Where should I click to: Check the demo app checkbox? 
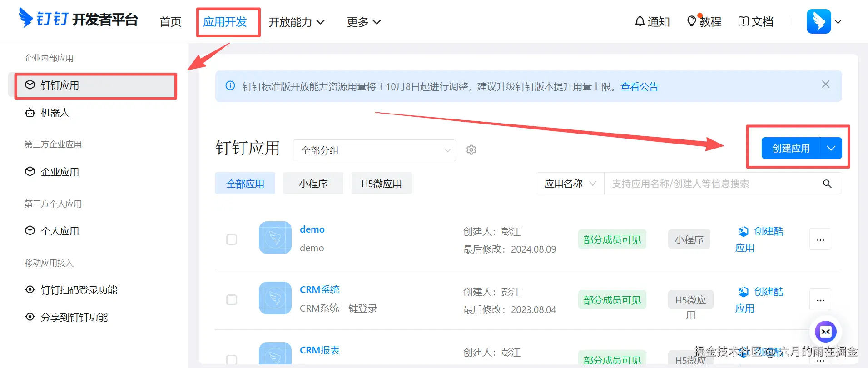[x=232, y=239]
